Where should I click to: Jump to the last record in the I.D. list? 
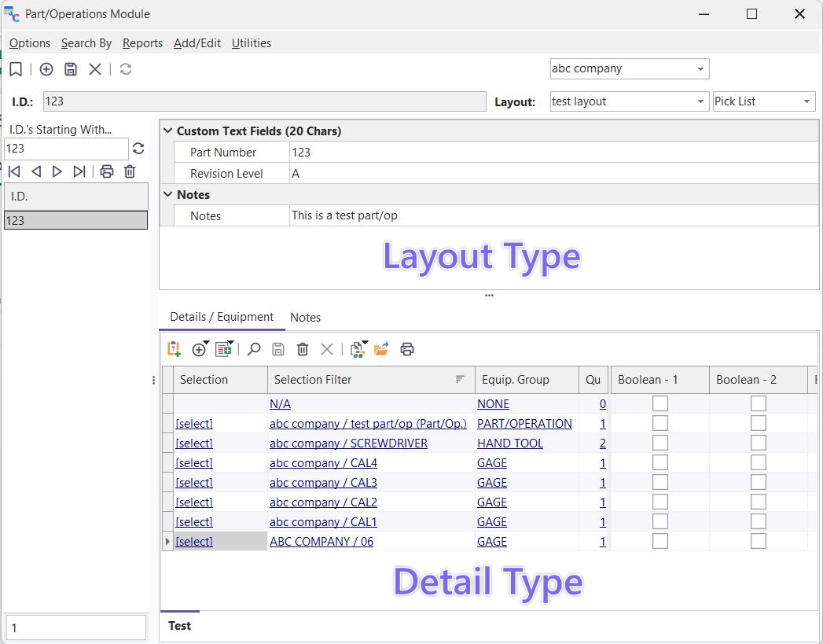[x=79, y=171]
